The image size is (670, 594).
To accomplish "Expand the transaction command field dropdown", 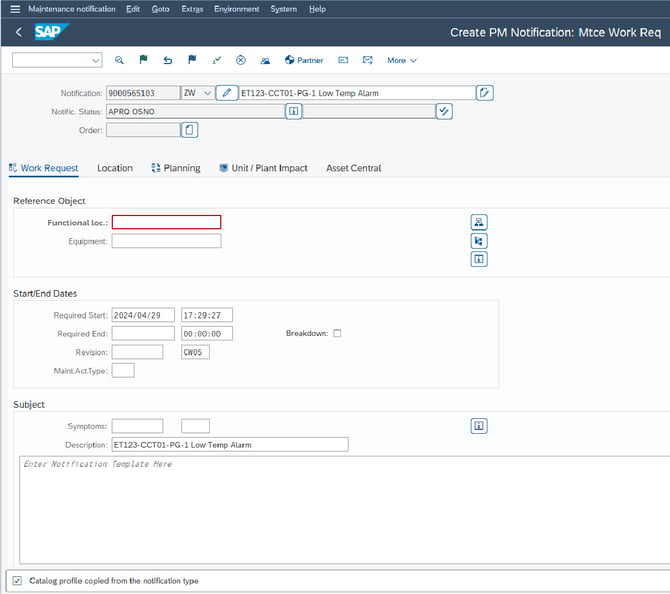I will pos(95,60).
